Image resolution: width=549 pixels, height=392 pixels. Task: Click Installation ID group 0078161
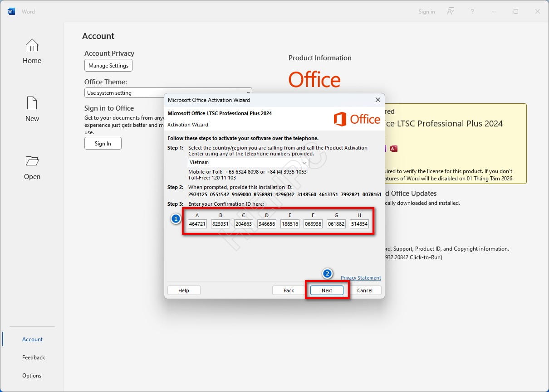click(372, 194)
